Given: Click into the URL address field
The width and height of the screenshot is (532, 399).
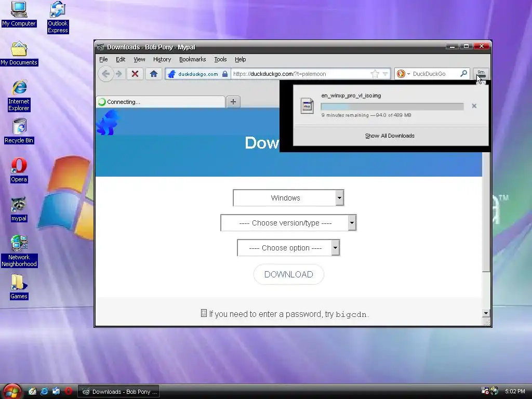Looking at the screenshot, I should coord(300,74).
